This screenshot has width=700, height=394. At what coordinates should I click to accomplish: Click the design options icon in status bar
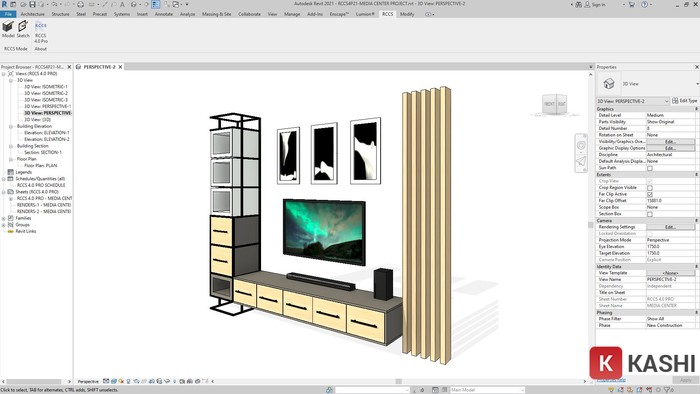tap(435, 390)
